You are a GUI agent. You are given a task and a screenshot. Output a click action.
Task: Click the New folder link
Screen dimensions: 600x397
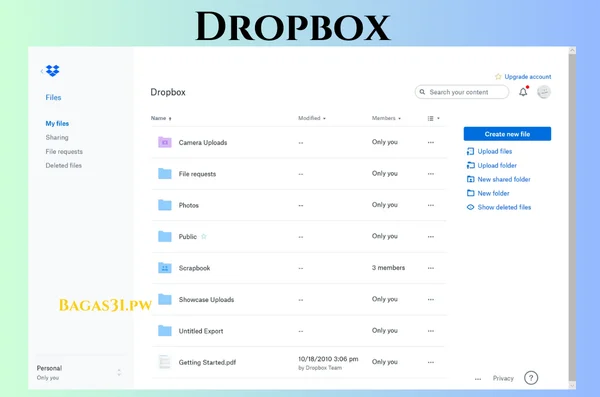point(493,193)
